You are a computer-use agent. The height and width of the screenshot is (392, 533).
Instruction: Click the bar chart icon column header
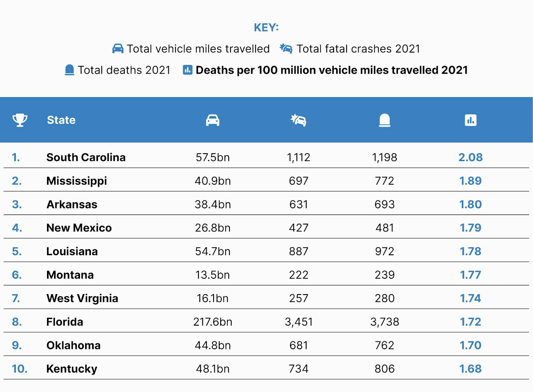[x=471, y=120]
